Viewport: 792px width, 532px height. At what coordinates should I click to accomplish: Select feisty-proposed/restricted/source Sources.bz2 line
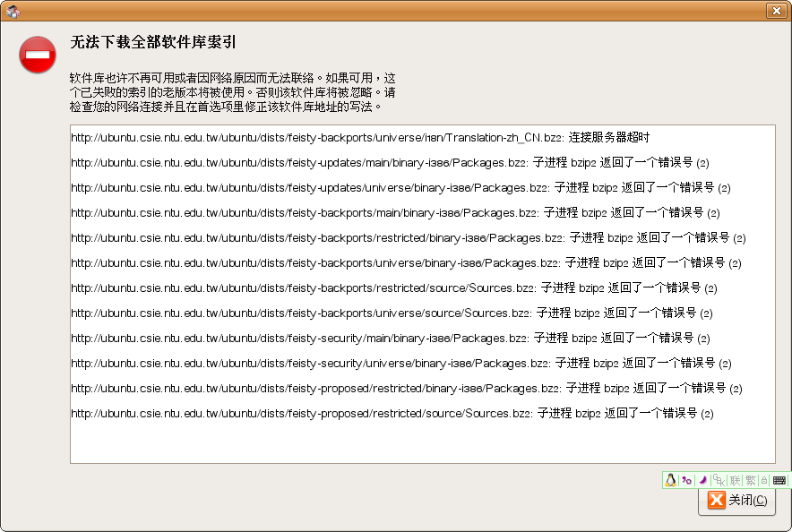tap(392, 414)
